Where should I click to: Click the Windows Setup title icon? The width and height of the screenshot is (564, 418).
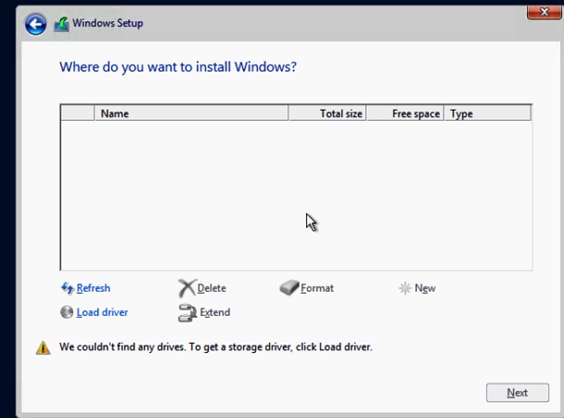coord(62,24)
